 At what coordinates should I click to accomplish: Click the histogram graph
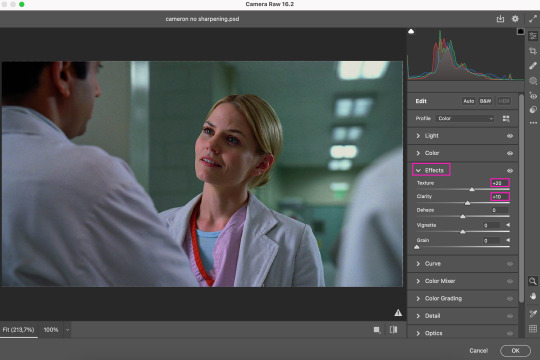[465, 55]
